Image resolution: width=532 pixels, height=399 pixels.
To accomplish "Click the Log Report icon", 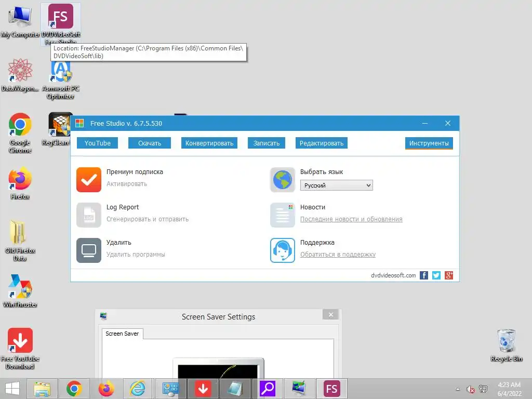I will point(89,215).
